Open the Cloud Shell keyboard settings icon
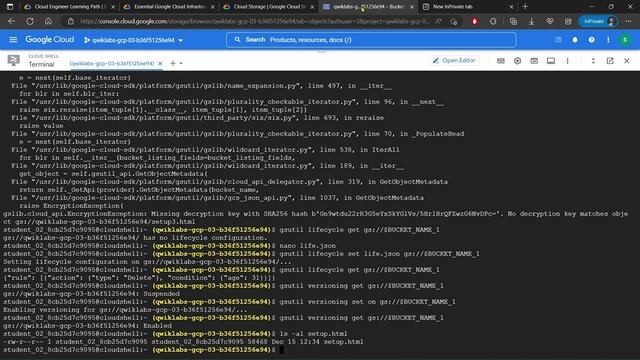This screenshot has height=360, width=640. coord(500,61)
